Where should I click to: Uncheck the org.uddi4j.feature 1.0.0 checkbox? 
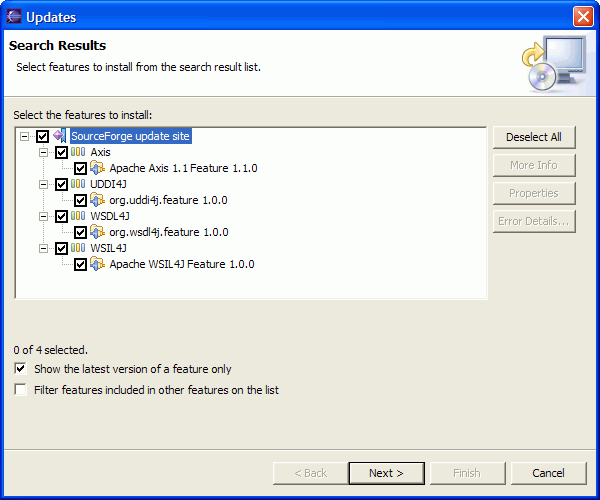tap(80, 200)
